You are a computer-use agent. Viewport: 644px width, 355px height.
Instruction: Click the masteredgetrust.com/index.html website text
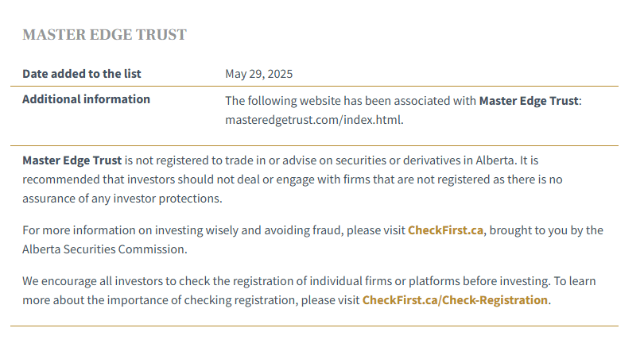(x=314, y=120)
